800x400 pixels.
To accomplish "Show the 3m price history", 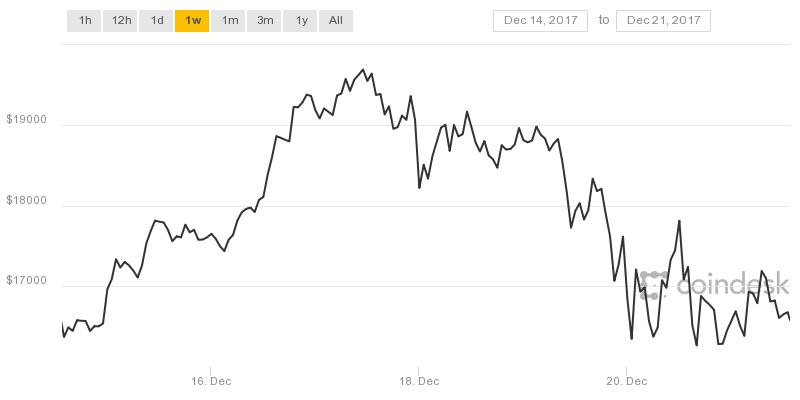I will click(265, 20).
